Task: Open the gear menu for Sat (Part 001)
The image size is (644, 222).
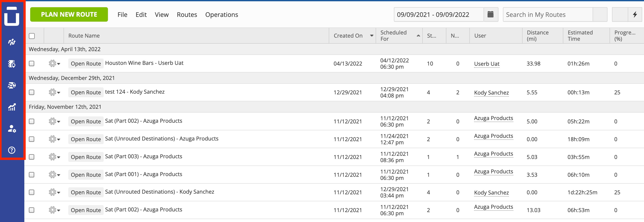Action: click(54, 174)
